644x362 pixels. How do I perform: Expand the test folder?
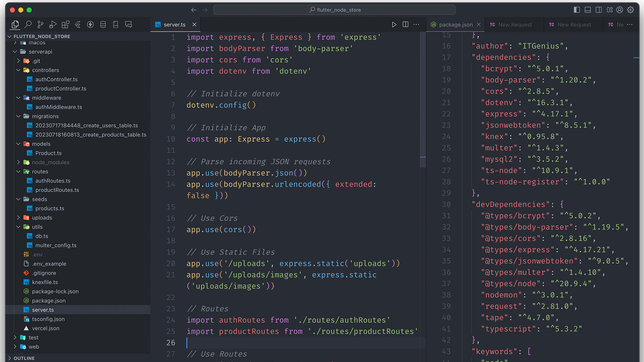tap(15, 338)
